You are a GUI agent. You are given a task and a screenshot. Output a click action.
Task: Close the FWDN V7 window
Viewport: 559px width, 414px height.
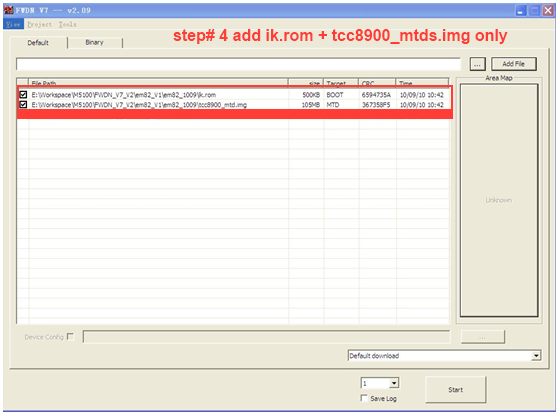[548, 11]
